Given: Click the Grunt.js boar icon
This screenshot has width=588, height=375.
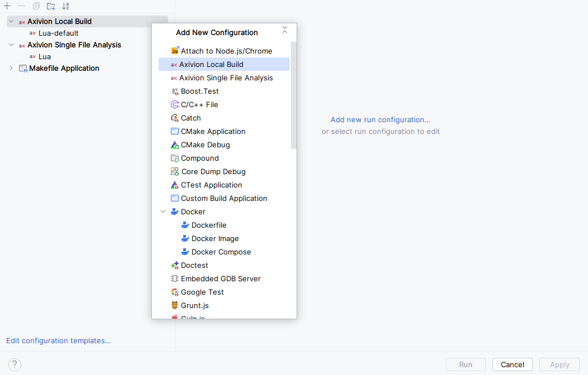Looking at the screenshot, I should tap(175, 306).
